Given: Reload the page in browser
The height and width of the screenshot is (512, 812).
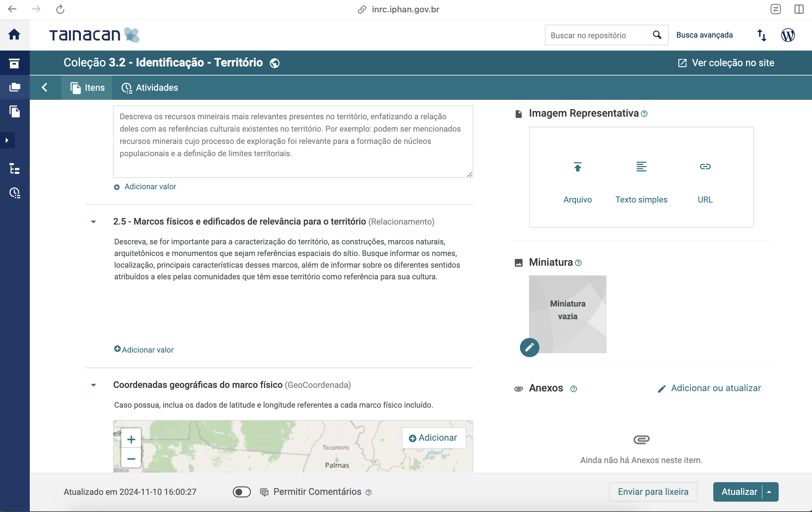Looking at the screenshot, I should coord(60,9).
